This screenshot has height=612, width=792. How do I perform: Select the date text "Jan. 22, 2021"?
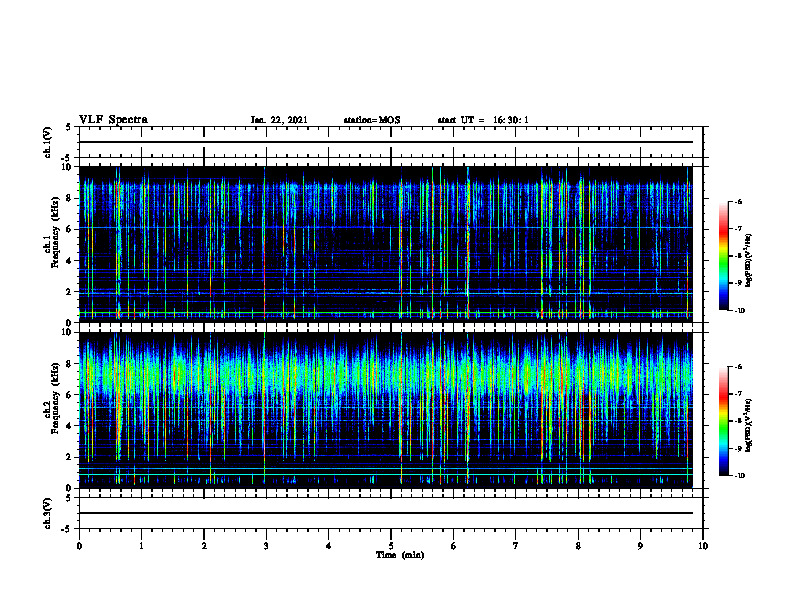coord(279,120)
